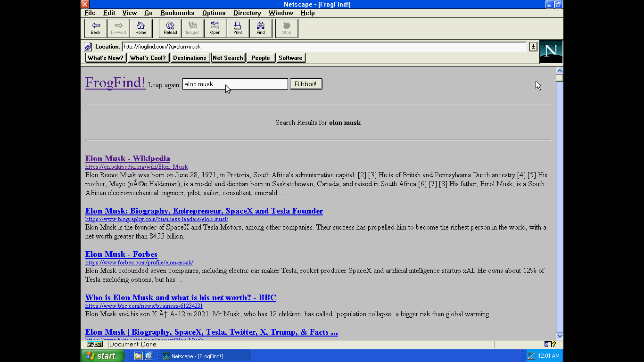Click the What's New? directory button
Image resolution: width=644 pixels, height=362 pixels.
(106, 58)
